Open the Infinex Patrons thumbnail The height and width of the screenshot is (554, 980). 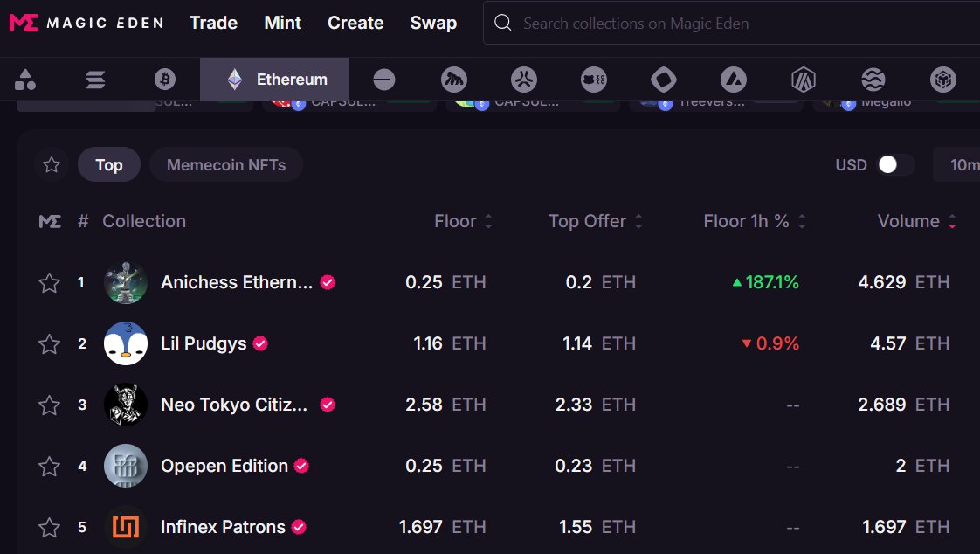126,527
